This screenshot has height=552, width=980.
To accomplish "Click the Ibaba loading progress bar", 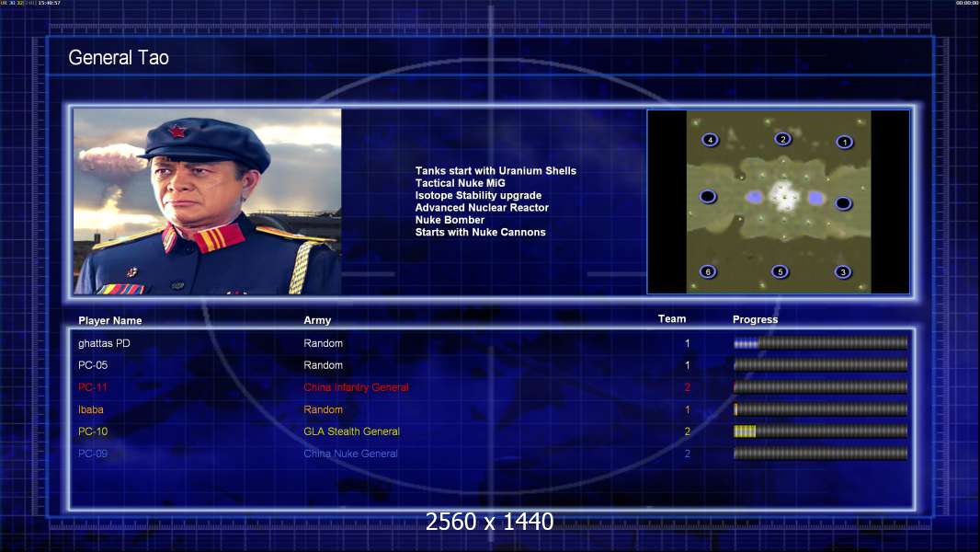I will (x=820, y=409).
